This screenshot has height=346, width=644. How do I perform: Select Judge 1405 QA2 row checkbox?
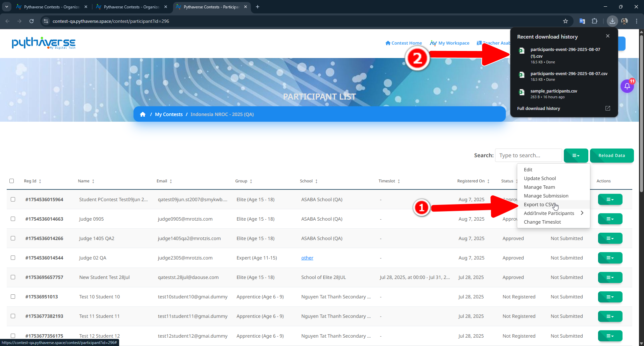click(x=13, y=238)
